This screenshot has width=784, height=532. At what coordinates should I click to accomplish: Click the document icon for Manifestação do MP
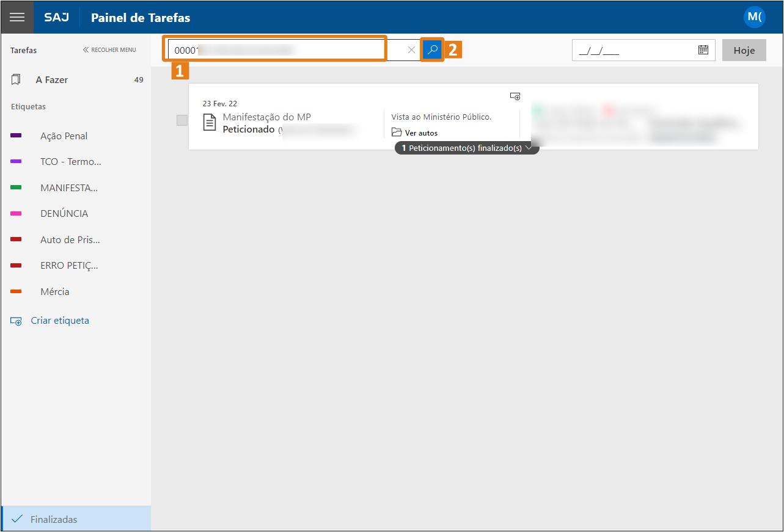click(x=210, y=122)
